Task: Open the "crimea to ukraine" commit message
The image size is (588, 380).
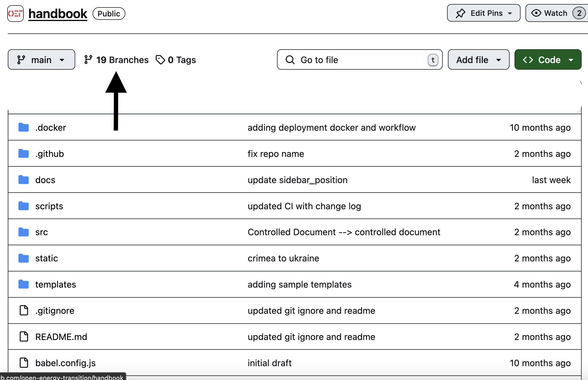Action: coord(283,258)
